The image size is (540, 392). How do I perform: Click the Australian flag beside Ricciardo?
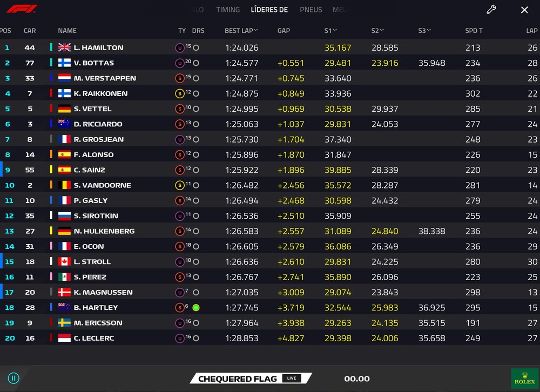click(x=64, y=124)
